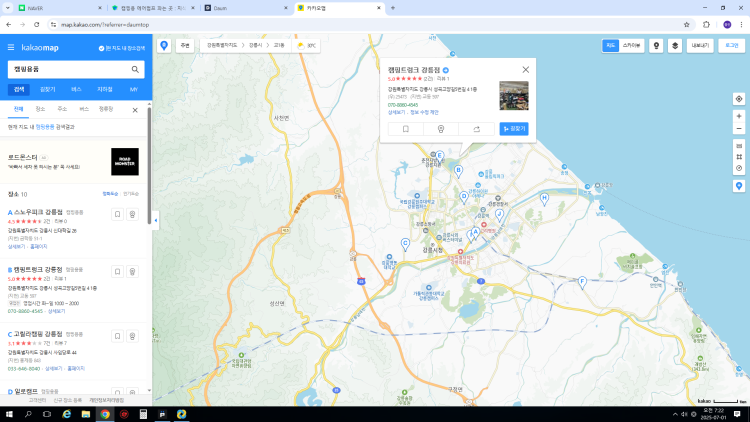
Task: Switch map view to 지도
Action: (x=610, y=45)
